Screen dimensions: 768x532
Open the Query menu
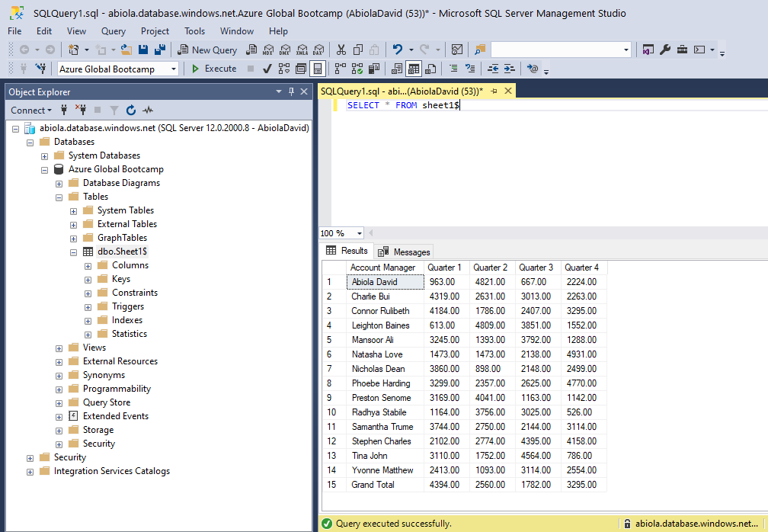tap(113, 30)
